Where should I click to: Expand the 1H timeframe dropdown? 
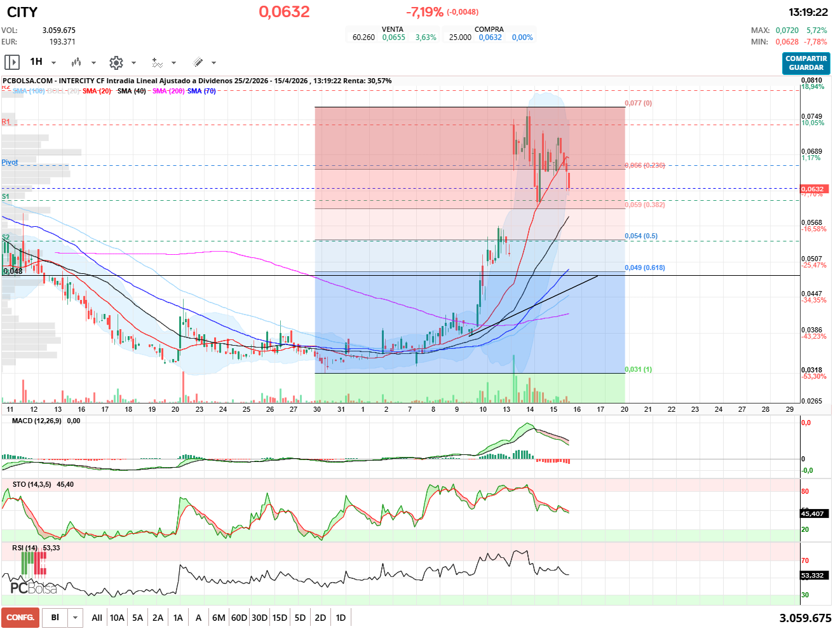pos(53,63)
